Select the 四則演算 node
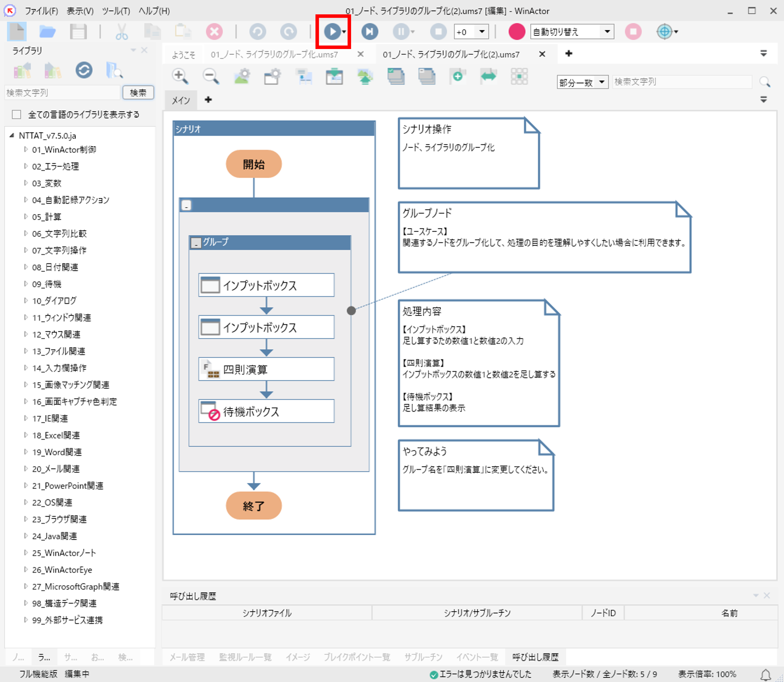The width and height of the screenshot is (784, 682). [x=266, y=369]
